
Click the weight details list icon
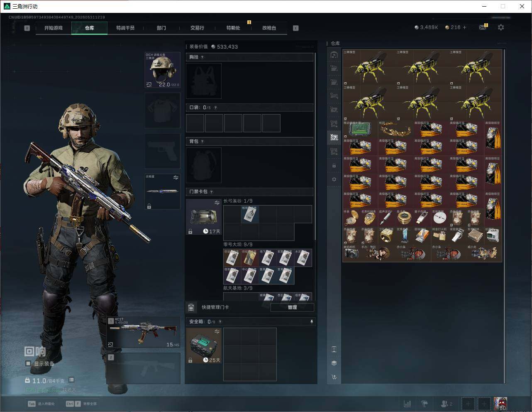point(71,380)
